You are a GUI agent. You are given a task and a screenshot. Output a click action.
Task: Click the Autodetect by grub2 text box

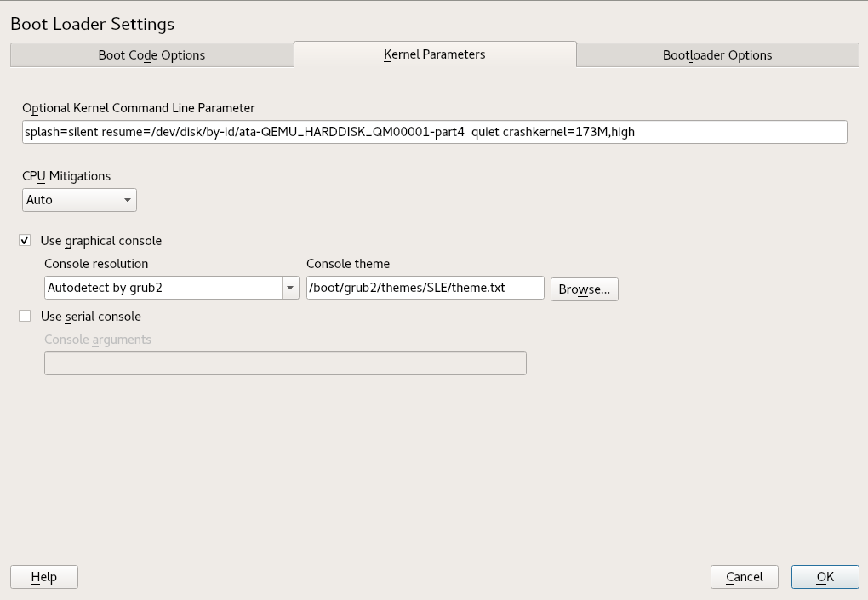coord(163,288)
